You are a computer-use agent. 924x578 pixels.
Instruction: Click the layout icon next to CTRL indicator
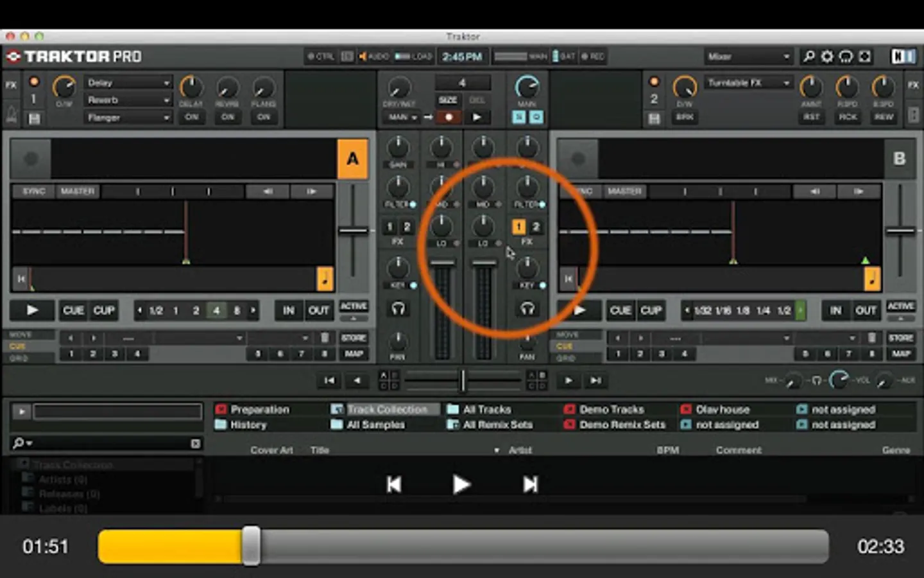click(x=346, y=57)
